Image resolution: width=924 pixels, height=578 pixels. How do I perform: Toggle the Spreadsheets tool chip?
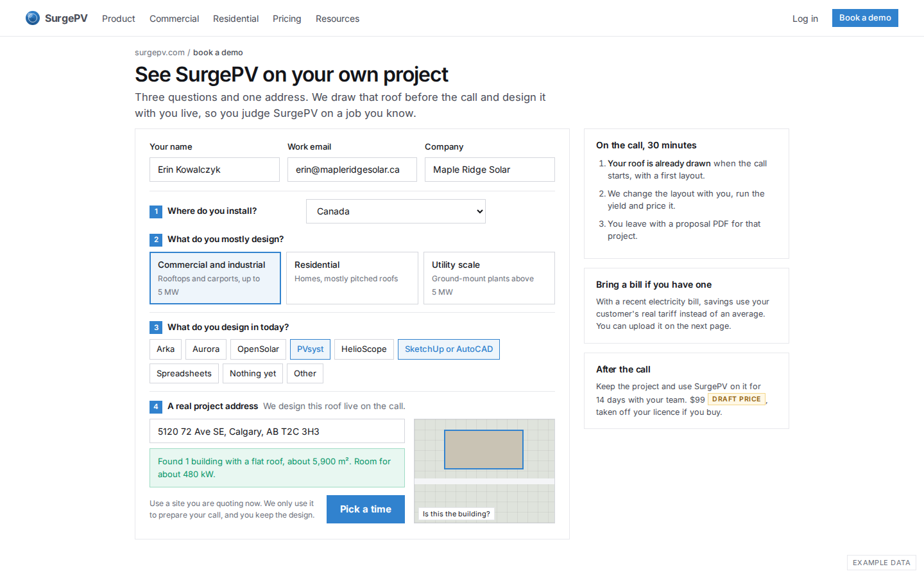184,374
